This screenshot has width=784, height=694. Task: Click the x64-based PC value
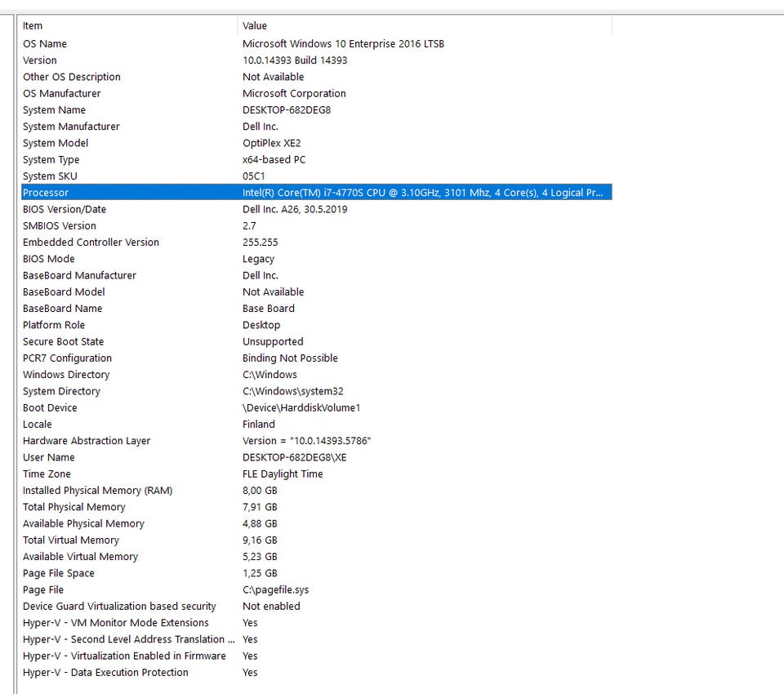pyautogui.click(x=274, y=159)
